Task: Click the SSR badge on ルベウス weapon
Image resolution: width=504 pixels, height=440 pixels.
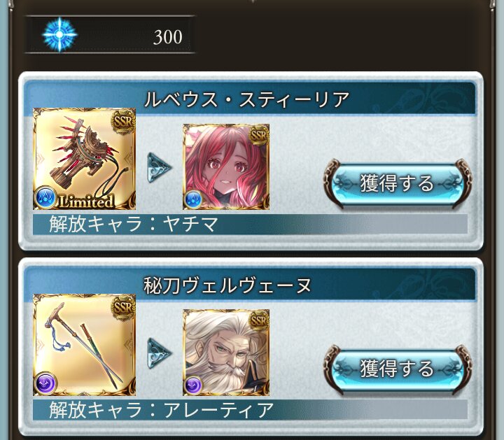Action: point(123,121)
